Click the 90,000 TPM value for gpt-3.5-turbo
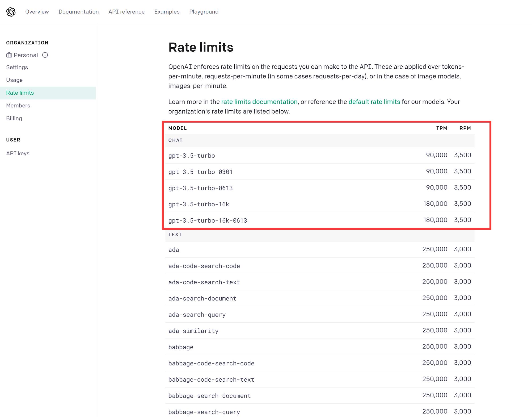The height and width of the screenshot is (417, 532). pos(437,155)
